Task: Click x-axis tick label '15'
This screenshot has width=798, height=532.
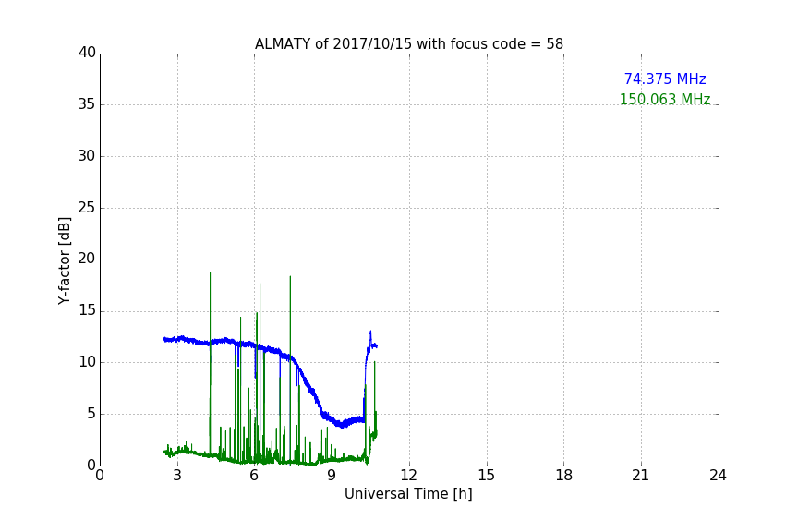Action: 487,476
